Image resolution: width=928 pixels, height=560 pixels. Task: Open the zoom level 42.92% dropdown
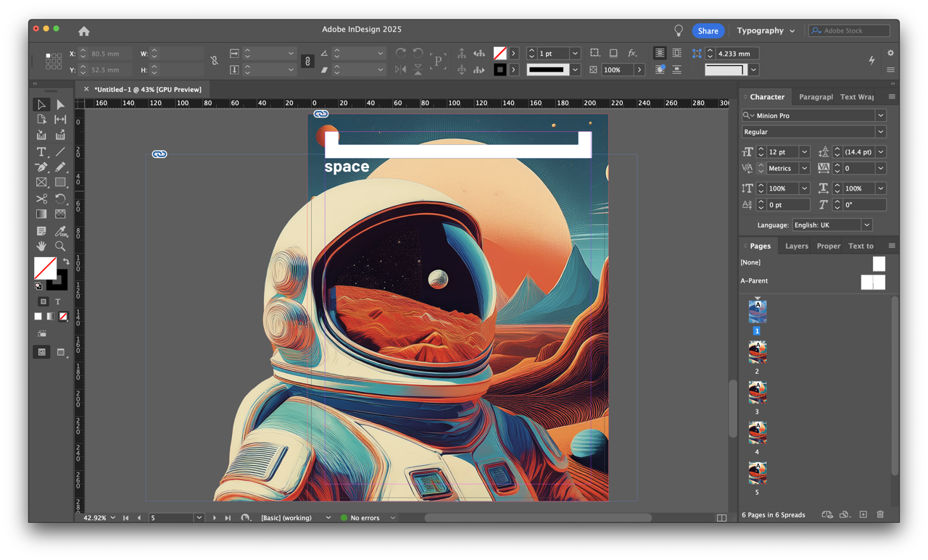(x=112, y=518)
